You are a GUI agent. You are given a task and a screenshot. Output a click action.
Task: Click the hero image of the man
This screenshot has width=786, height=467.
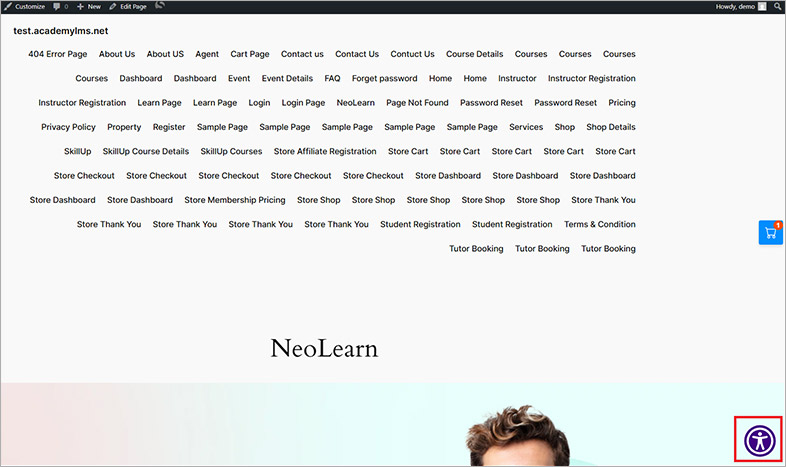pos(519,436)
